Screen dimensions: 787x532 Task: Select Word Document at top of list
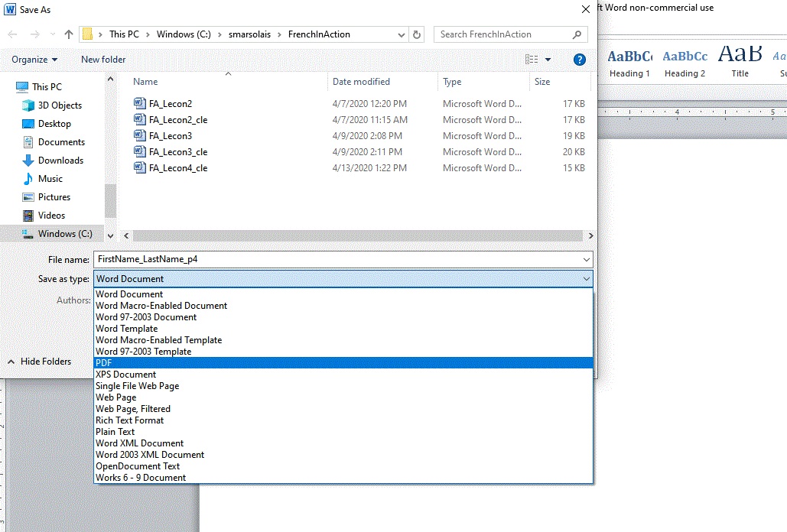tap(343, 294)
